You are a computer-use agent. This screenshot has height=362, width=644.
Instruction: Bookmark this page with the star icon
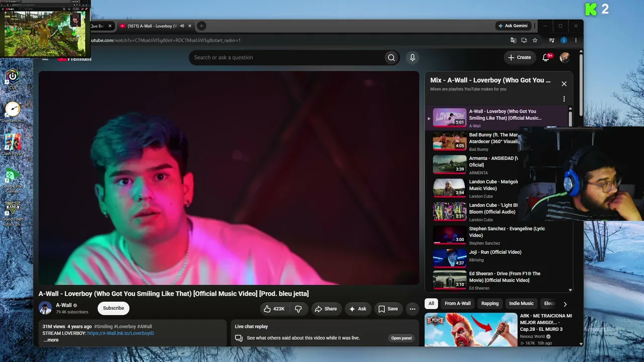pos(535,40)
